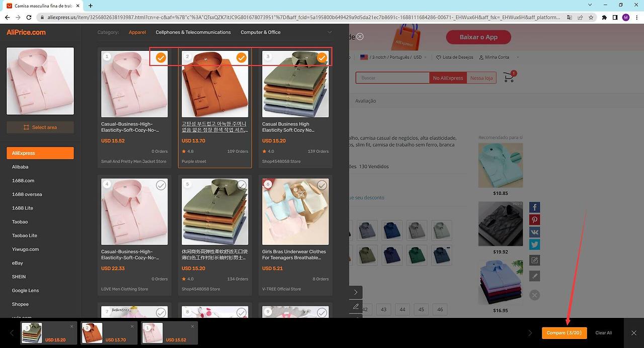Expand the category list chevron
Image resolution: width=644 pixels, height=348 pixels.
pyautogui.click(x=330, y=32)
